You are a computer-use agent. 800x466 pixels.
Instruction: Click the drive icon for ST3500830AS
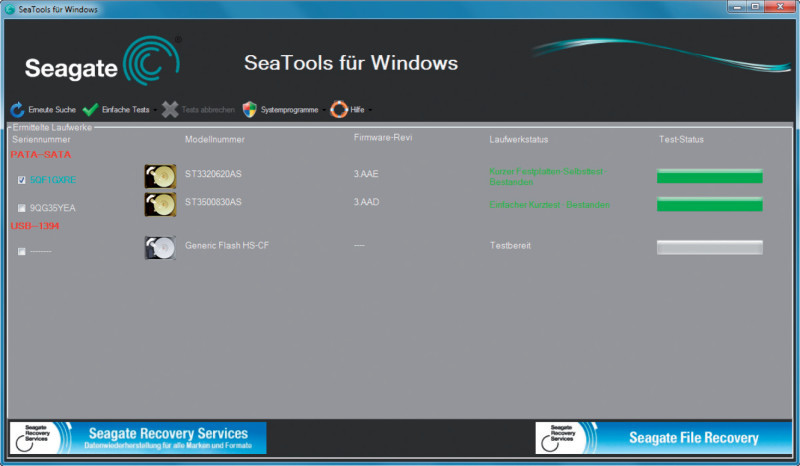tap(160, 204)
